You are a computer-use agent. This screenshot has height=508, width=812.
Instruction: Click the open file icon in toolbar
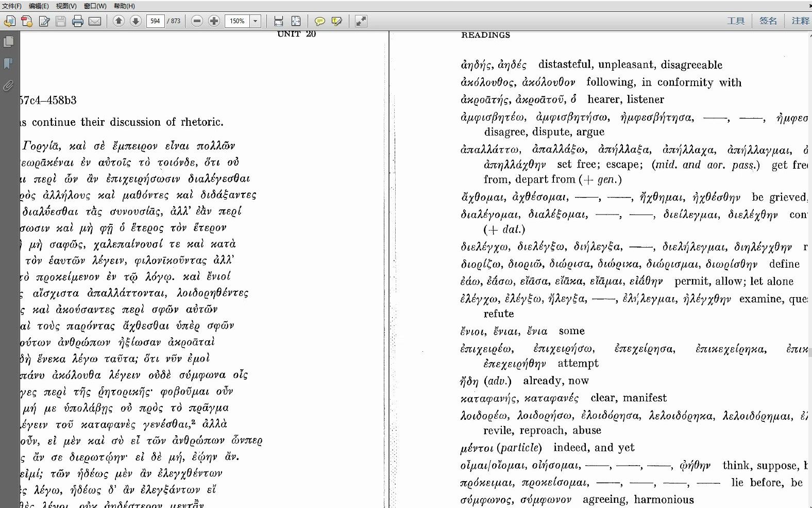coord(10,21)
